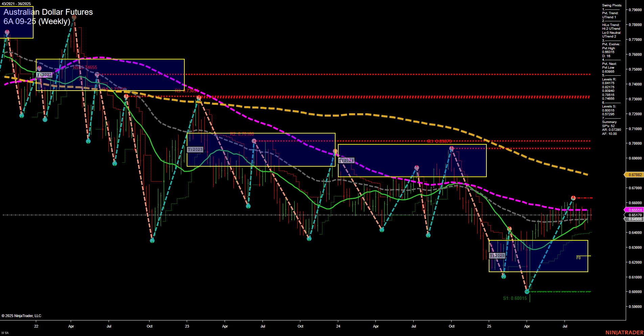Select the teal pivot low circle at S1 0.60015
Image resolution: width=644 pixels, height=336 pixels.
527,291
